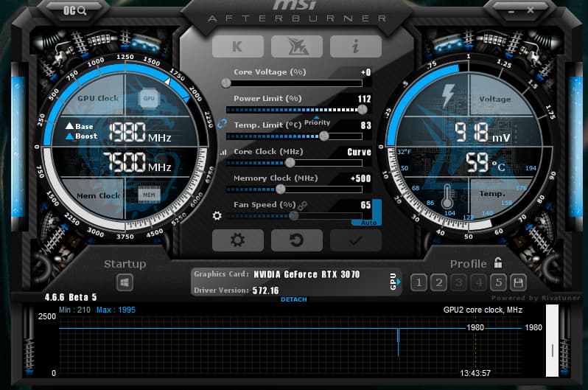The width and height of the screenshot is (588, 390).
Task: Select profile slot 5
Action: (x=498, y=282)
